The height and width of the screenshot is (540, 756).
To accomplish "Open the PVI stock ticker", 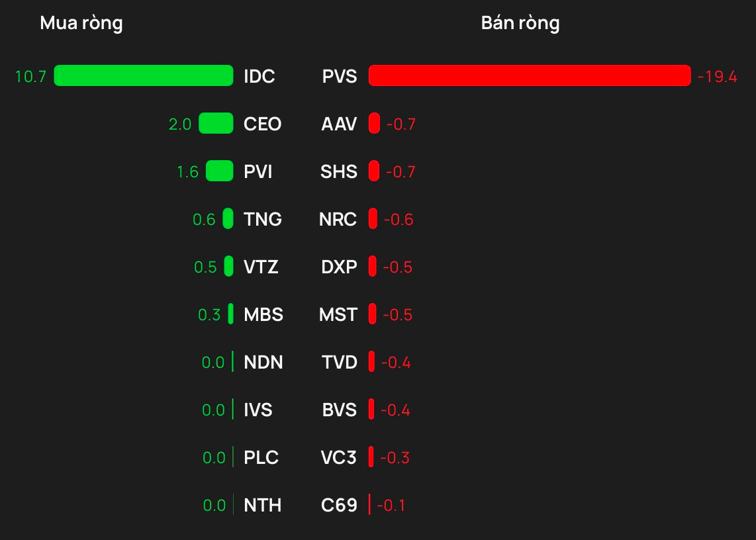I will pyautogui.click(x=258, y=171).
